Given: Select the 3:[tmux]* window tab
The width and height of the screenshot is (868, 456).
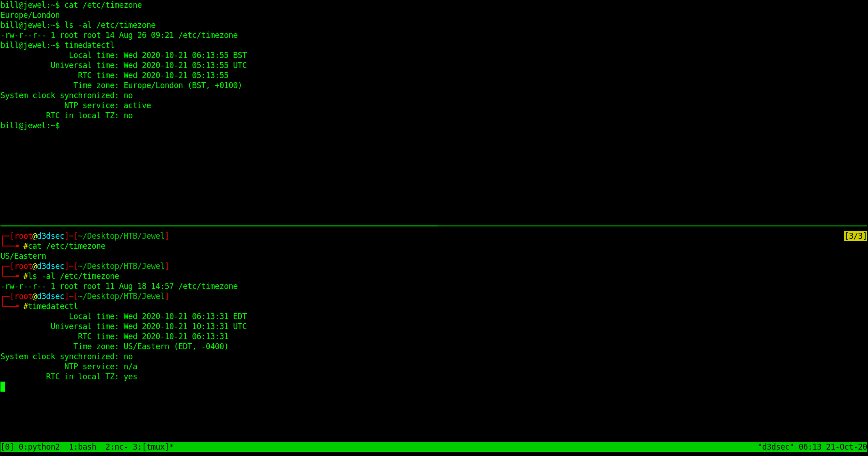Looking at the screenshot, I should (x=153, y=447).
